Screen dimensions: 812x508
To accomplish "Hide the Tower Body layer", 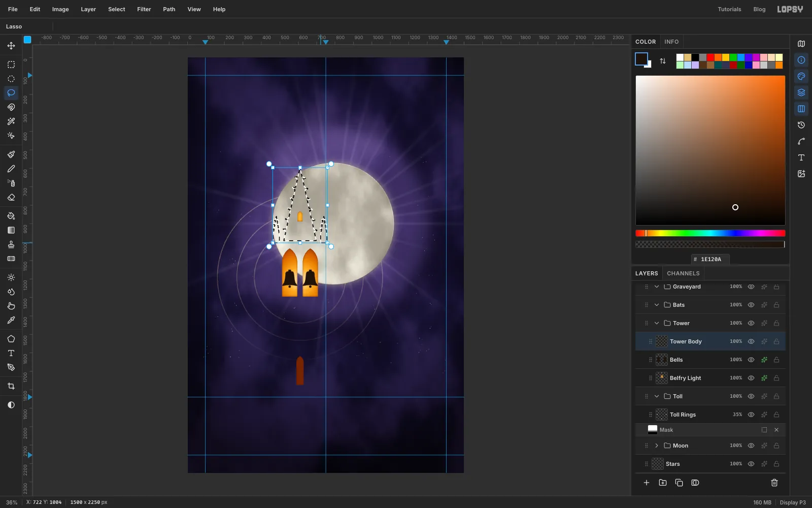I will pyautogui.click(x=751, y=341).
